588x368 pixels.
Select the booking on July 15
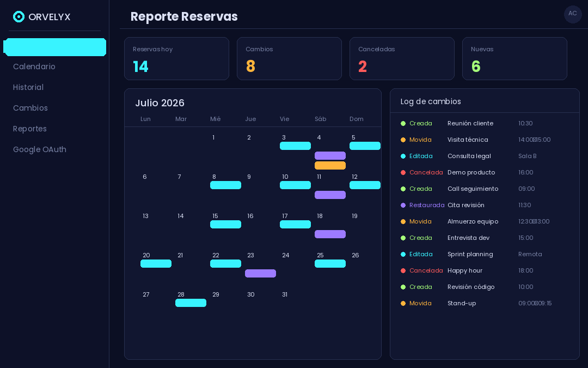click(225, 224)
